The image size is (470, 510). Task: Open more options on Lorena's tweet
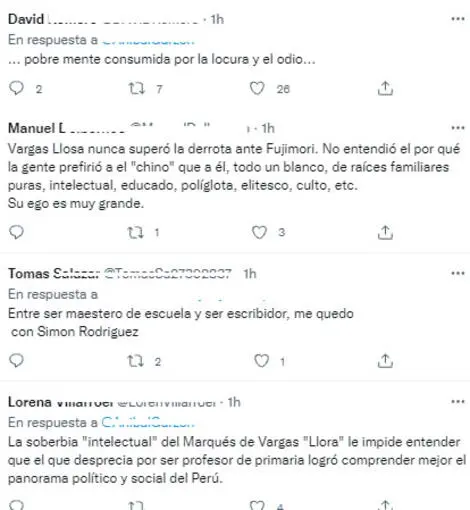[x=458, y=402]
